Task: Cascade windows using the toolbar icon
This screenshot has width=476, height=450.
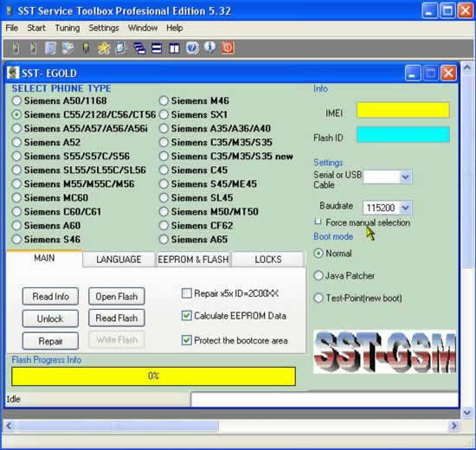Action: click(139, 48)
